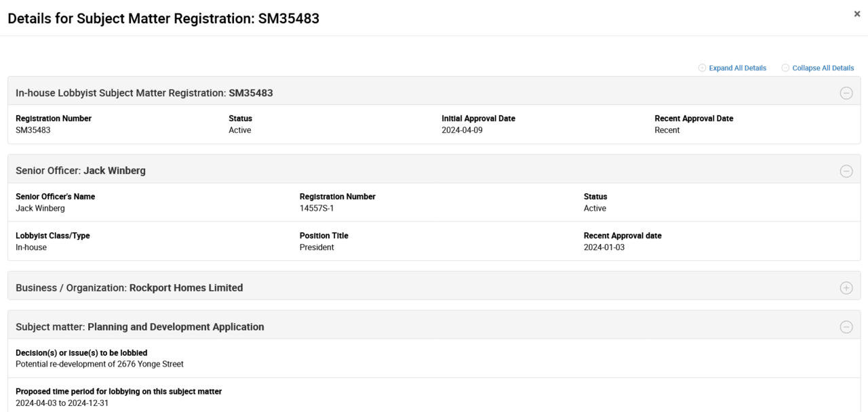Click the Expand All Details link
The image size is (868, 412).
pyautogui.click(x=737, y=68)
